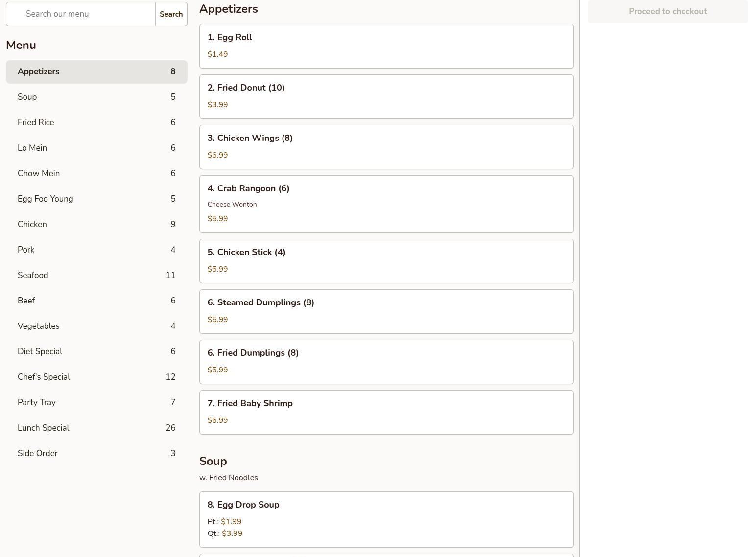Pick Fried Baby Shrimp item
Viewport: 756px width, 557px height.
(x=386, y=413)
